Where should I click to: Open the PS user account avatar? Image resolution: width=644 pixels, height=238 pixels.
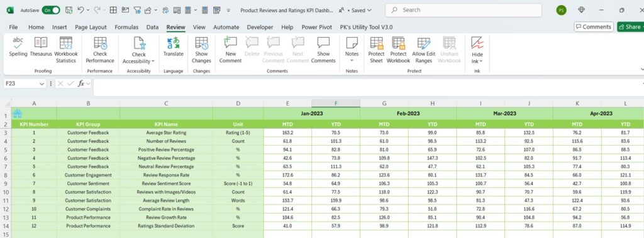pos(561,10)
